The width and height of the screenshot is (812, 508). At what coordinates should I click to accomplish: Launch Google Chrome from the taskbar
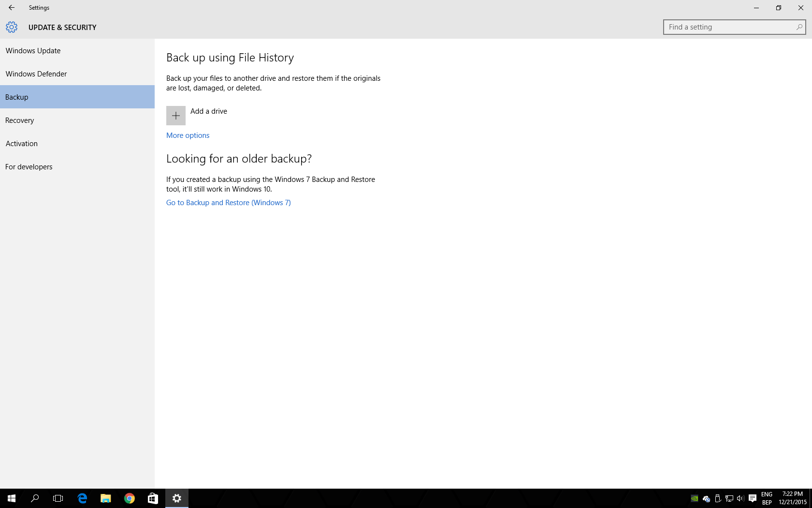tap(129, 498)
